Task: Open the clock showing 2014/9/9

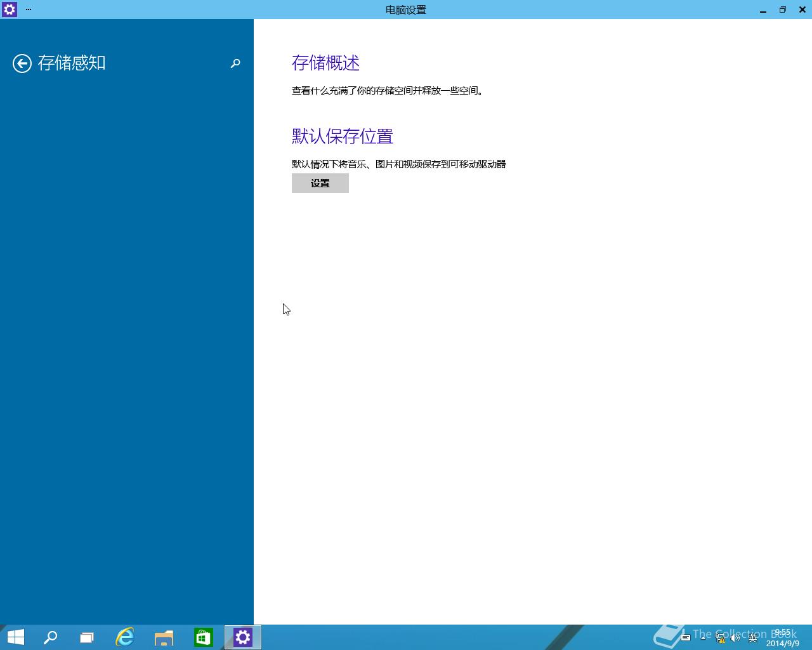Action: pos(783,638)
